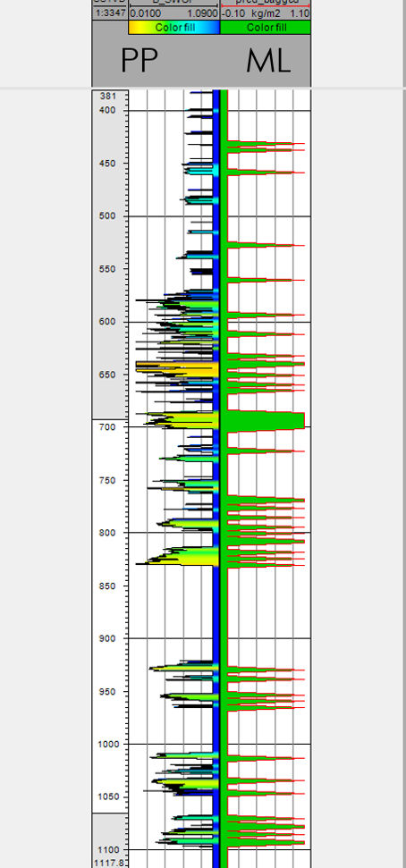Viewport: 406px width, 868px height.
Task: Click the kg/m2 unit label
Action: point(267,13)
